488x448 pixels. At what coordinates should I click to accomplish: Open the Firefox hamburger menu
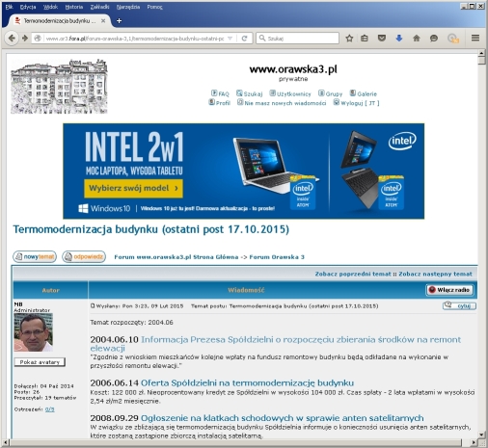475,38
